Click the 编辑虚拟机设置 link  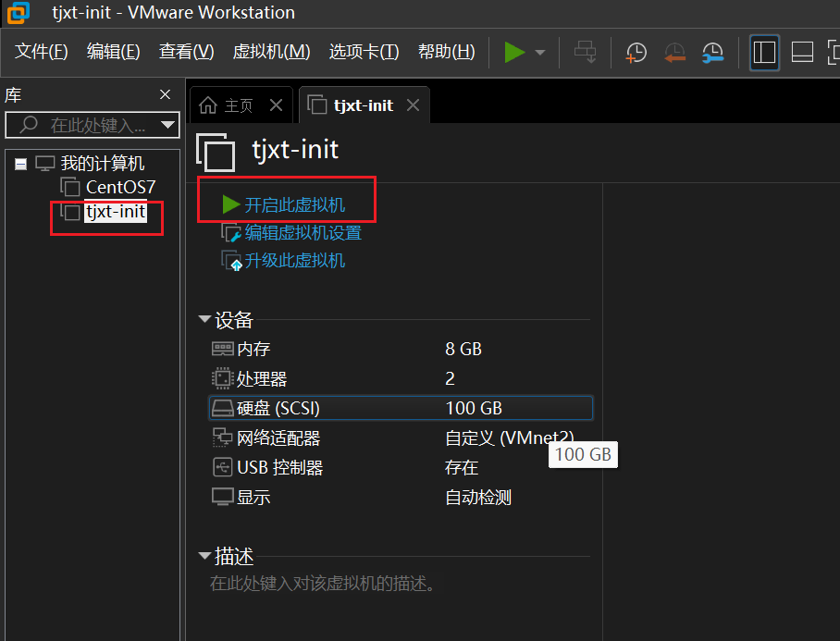click(303, 233)
